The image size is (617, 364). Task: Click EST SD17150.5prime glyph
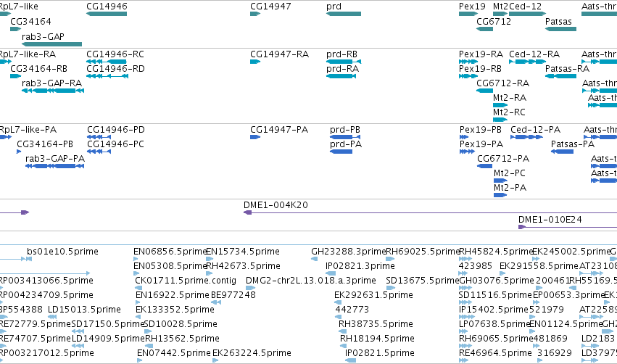78,331
